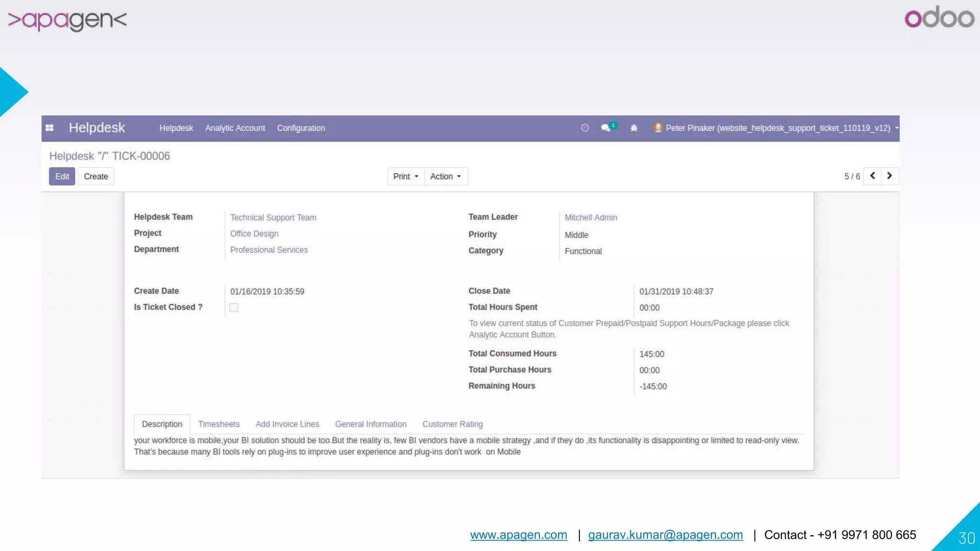Viewport: 980px width, 551px height.
Task: Open the Configuration menu
Action: (x=301, y=128)
